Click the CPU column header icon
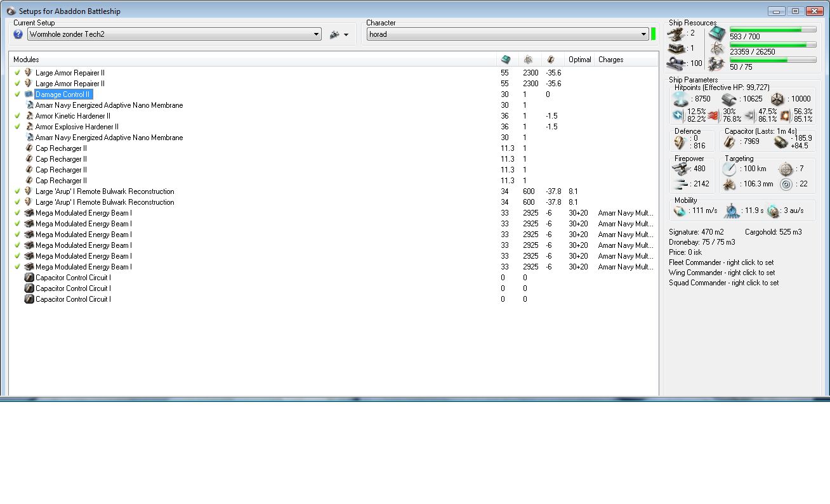Viewport: 830px width, 504px height. [506, 60]
